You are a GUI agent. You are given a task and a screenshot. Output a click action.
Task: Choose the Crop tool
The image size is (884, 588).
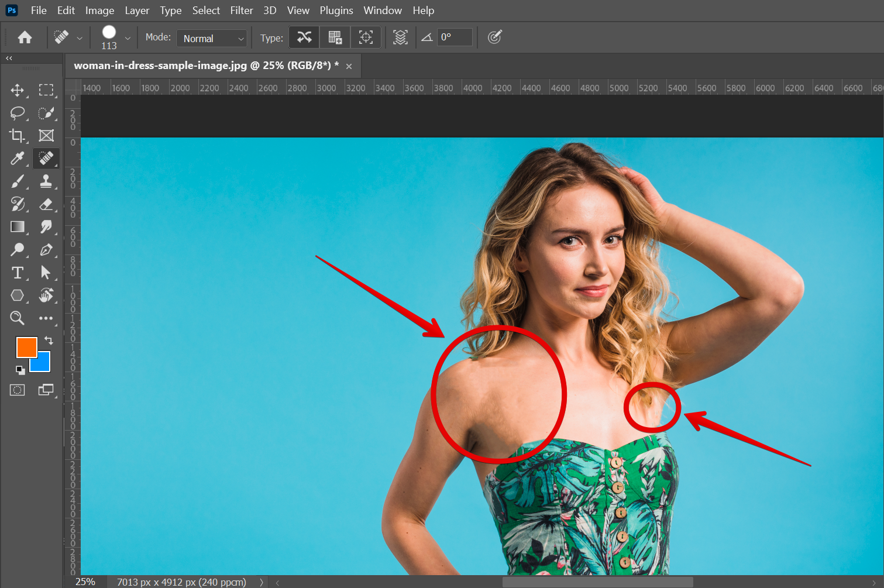[17, 136]
